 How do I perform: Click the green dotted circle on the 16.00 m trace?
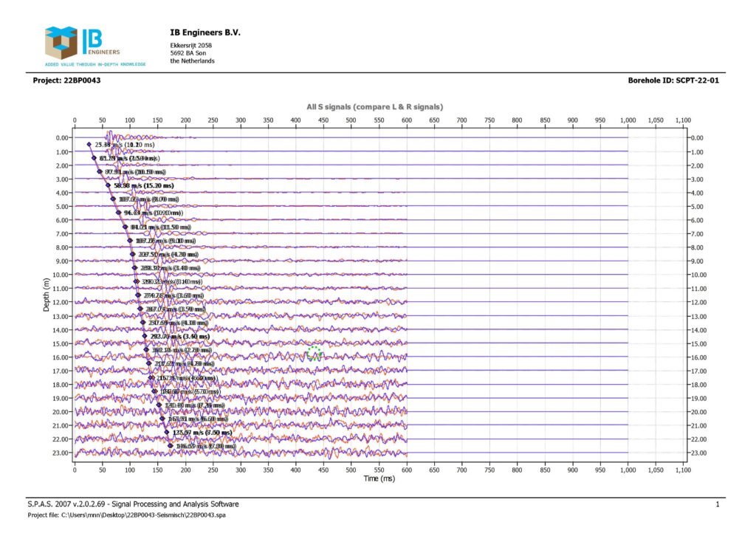pyautogui.click(x=314, y=353)
